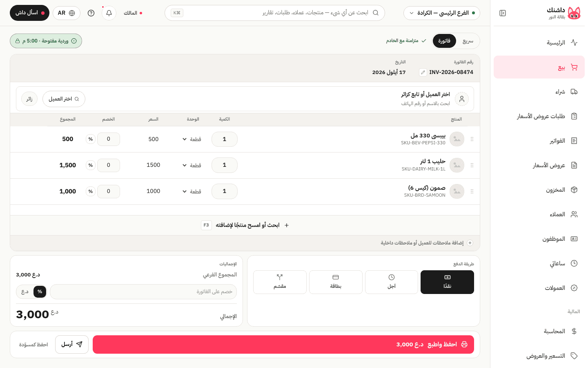Toggle % discount type for صمون row

[91, 191]
